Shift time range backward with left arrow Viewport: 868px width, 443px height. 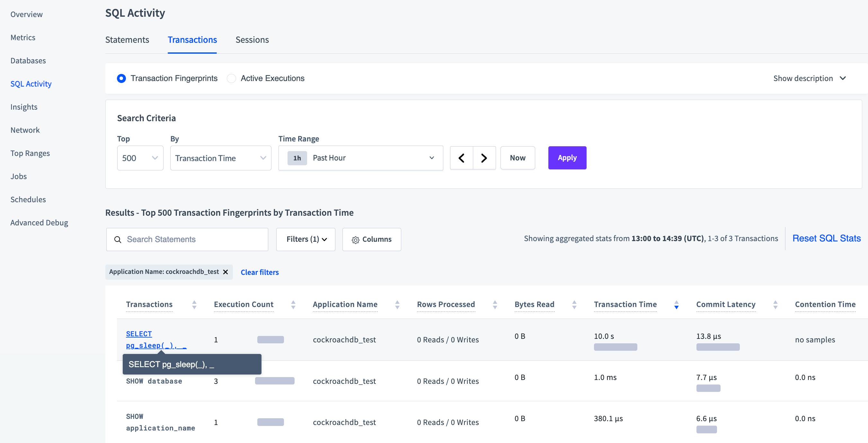click(461, 158)
